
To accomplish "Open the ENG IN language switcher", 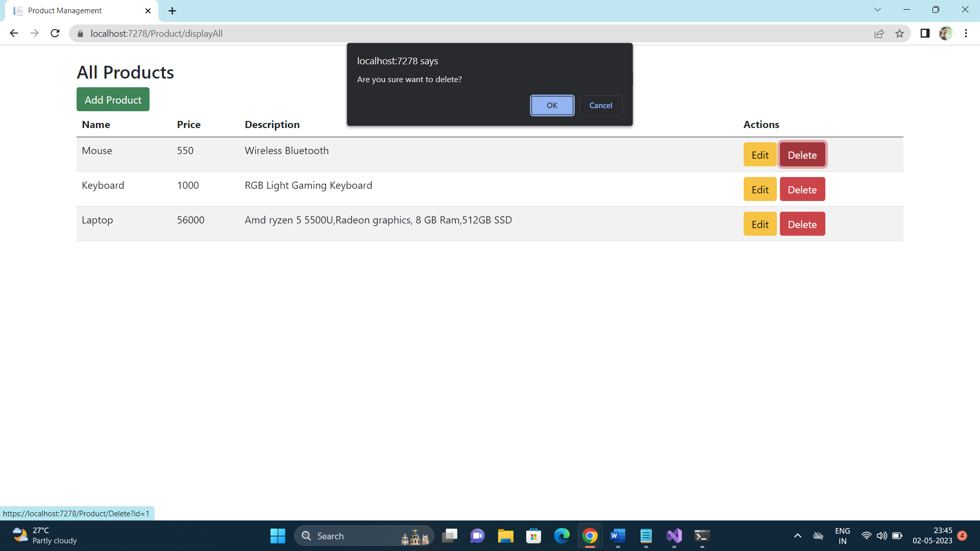I will coord(842,536).
